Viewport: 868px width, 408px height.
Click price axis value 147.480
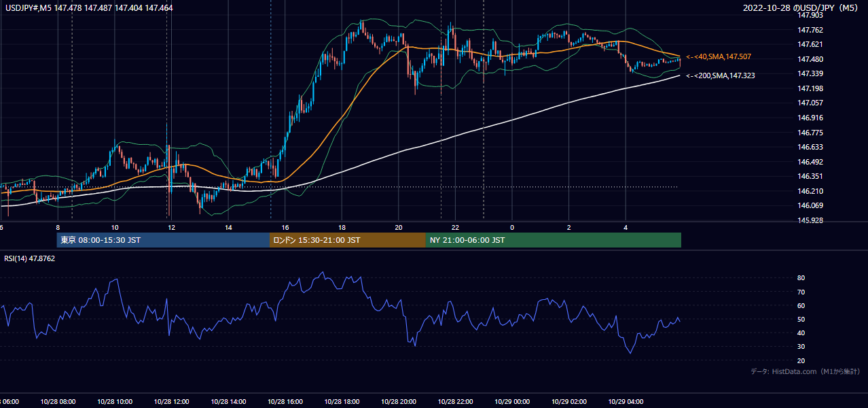tap(810, 59)
